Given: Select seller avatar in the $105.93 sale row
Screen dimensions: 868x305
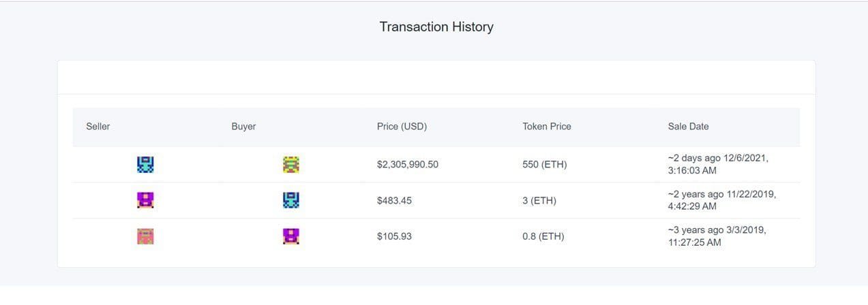Looking at the screenshot, I should click(x=145, y=236).
